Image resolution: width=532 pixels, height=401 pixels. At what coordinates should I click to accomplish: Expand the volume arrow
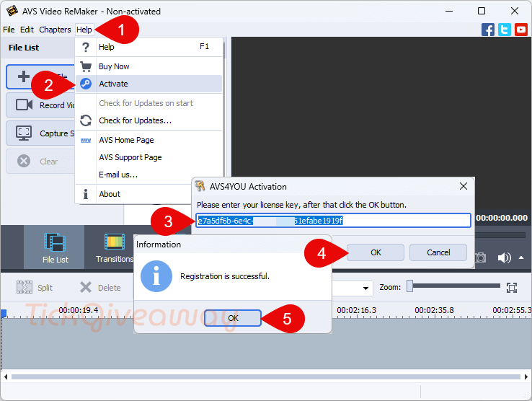521,257
